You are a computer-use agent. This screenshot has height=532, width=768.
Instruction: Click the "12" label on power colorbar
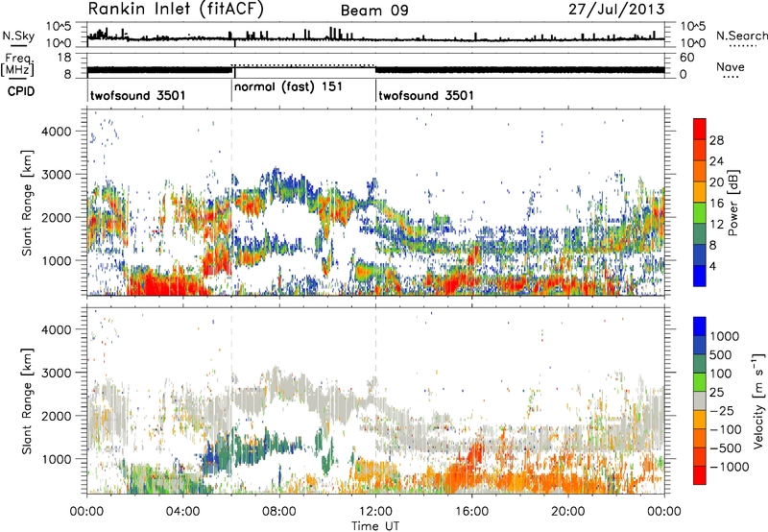pos(716,225)
